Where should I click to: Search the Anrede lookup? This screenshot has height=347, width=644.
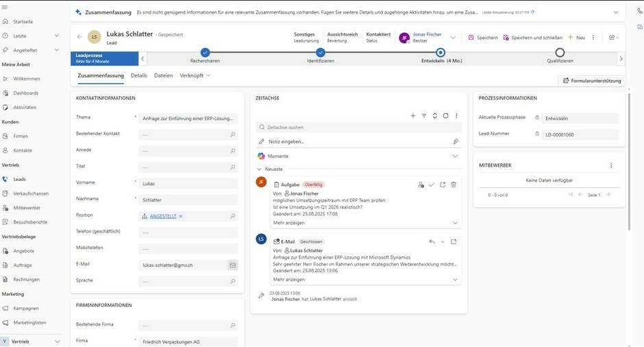click(232, 151)
